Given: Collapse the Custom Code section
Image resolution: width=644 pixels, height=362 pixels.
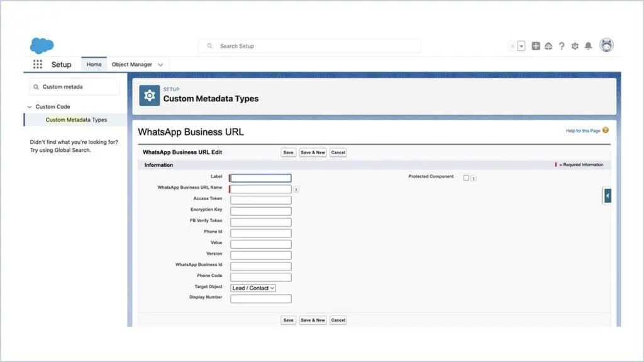Looking at the screenshot, I should [30, 106].
